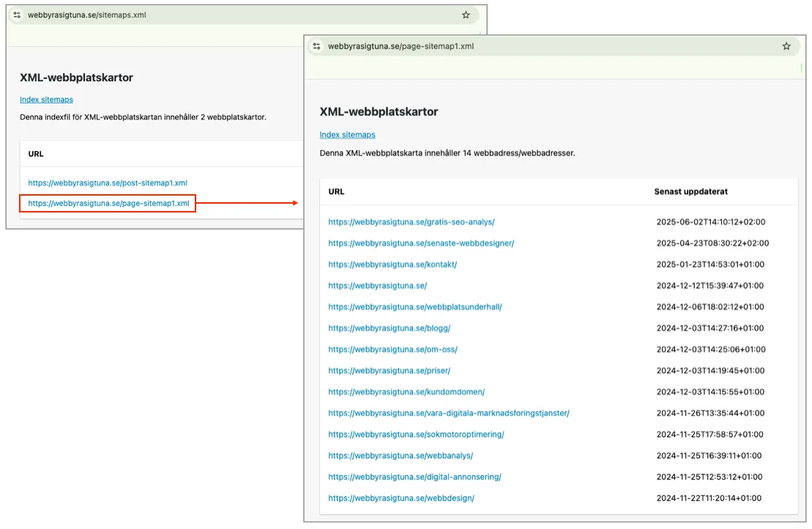
Task: Click the URL column header in page-sitemap1 table
Action: (336, 192)
